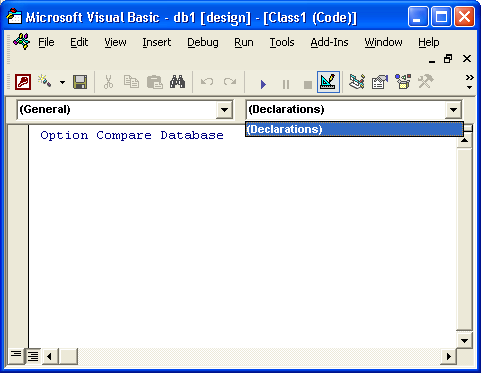Open Find with the binoculars icon
Screen dimensions: 481x373
point(177,82)
